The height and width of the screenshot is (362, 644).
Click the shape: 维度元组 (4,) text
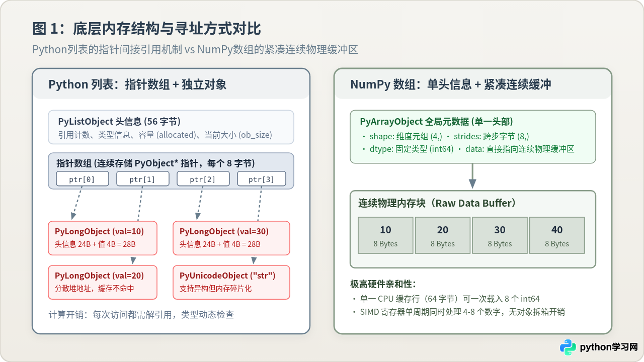[406, 136]
